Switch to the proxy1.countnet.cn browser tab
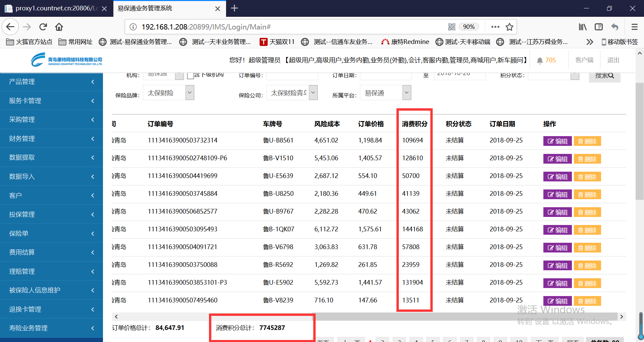The width and height of the screenshot is (644, 342). coord(55,8)
